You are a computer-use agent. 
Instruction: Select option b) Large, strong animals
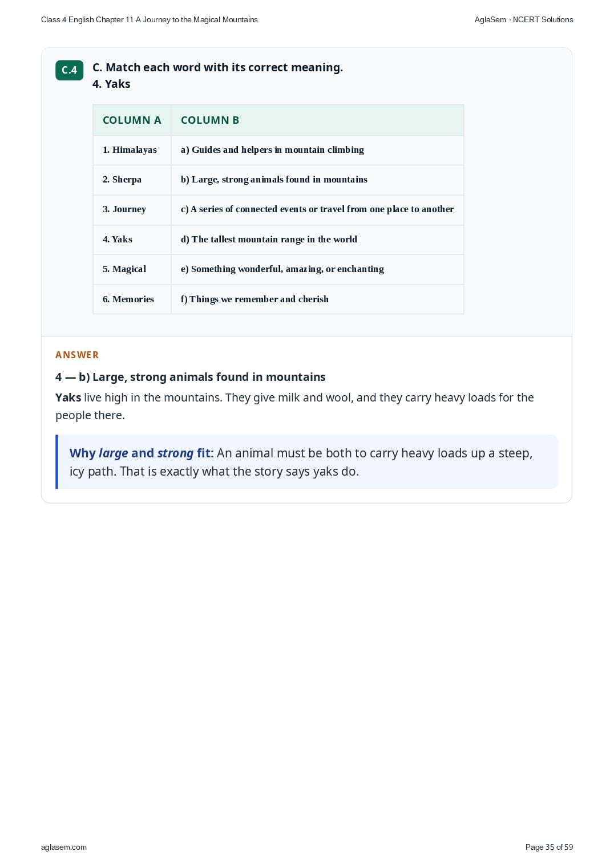317,180
